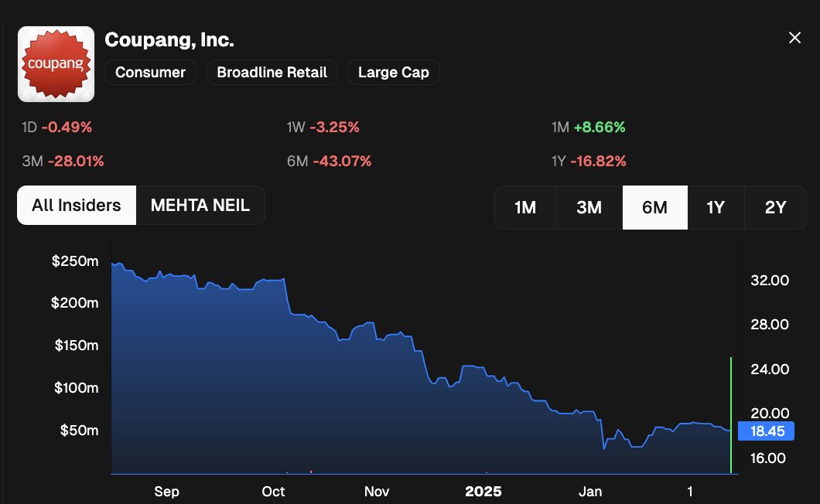Click the Jan date axis label
Viewport: 820px width, 504px height.
(590, 492)
